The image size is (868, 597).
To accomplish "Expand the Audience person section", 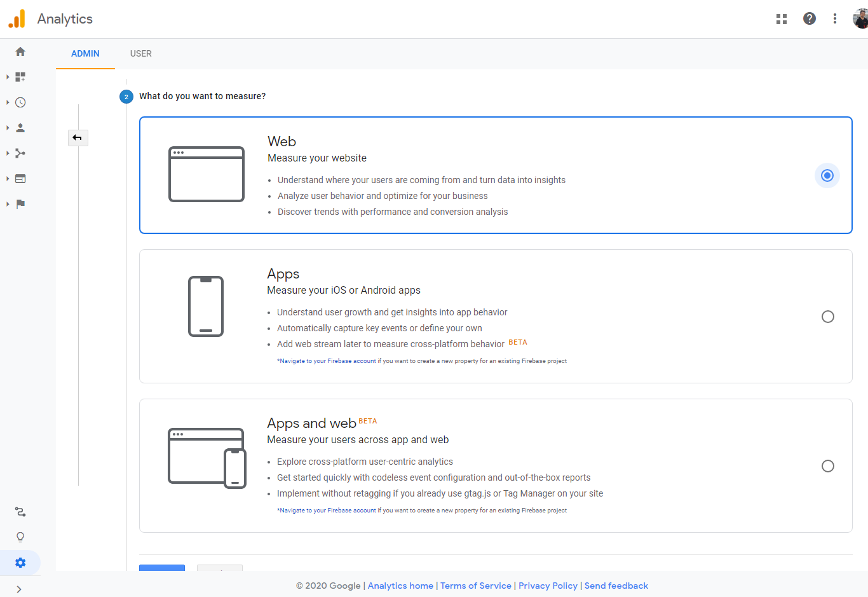I will point(20,128).
